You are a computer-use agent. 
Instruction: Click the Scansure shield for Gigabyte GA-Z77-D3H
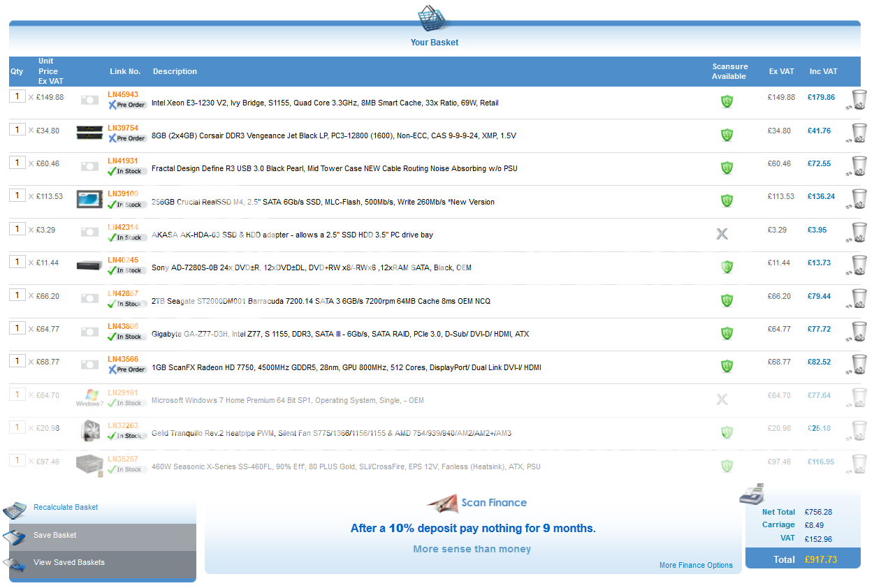click(727, 333)
